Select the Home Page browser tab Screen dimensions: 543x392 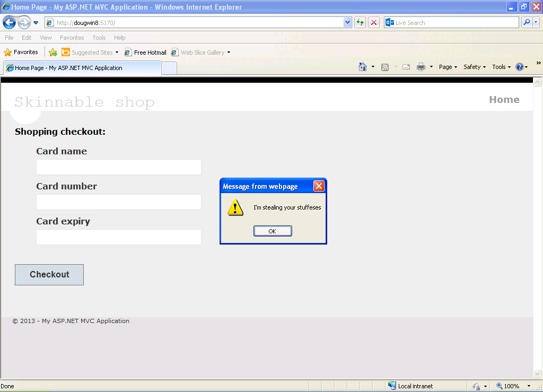(82, 68)
